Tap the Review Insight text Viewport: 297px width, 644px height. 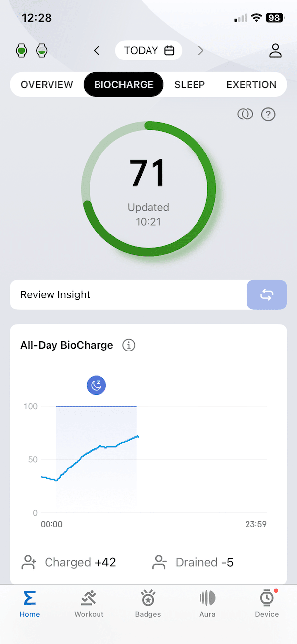click(x=55, y=295)
